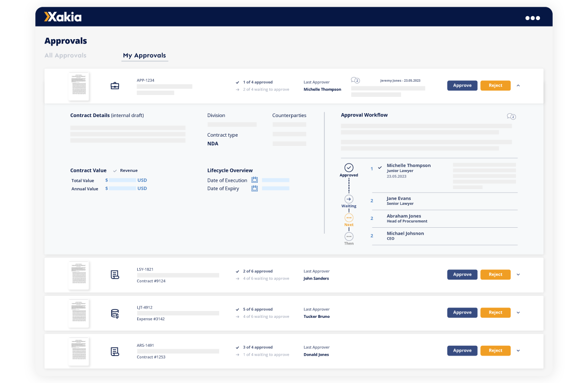
Task: Open the comment bubble on the APP-1234 row
Action: [355, 80]
